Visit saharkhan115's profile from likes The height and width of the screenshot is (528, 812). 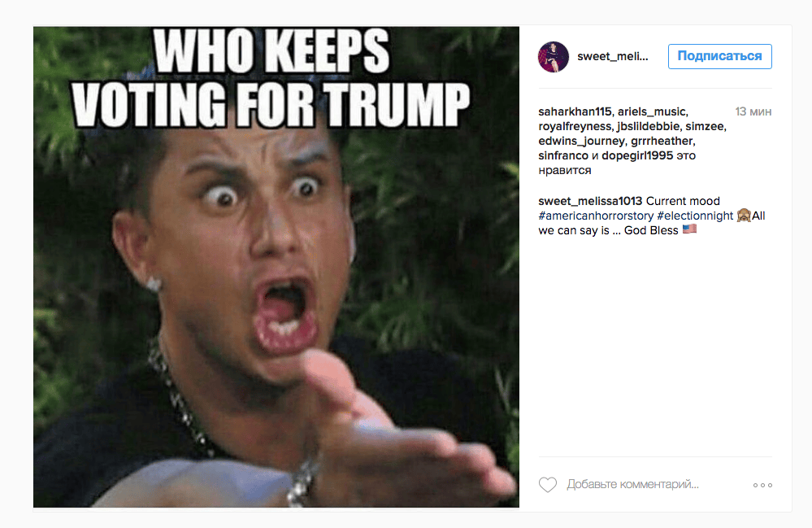coord(575,112)
